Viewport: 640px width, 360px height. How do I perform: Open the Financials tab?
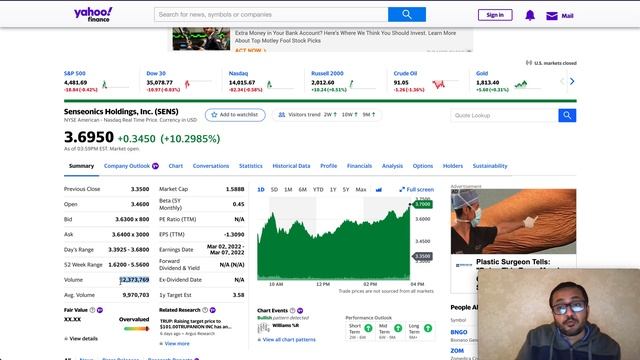click(x=359, y=166)
